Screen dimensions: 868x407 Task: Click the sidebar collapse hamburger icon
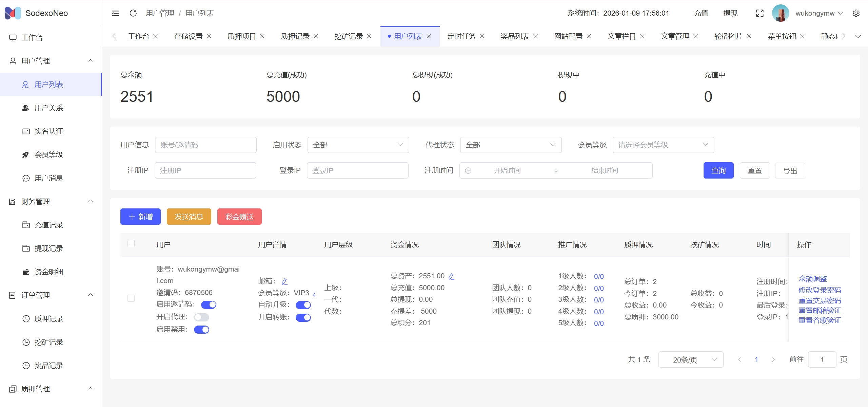click(115, 13)
